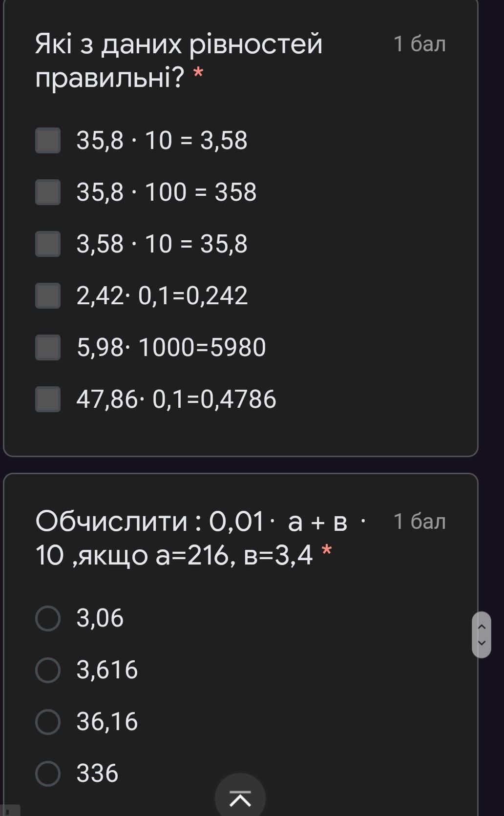Click the 3,06 answer label text

[x=100, y=618]
